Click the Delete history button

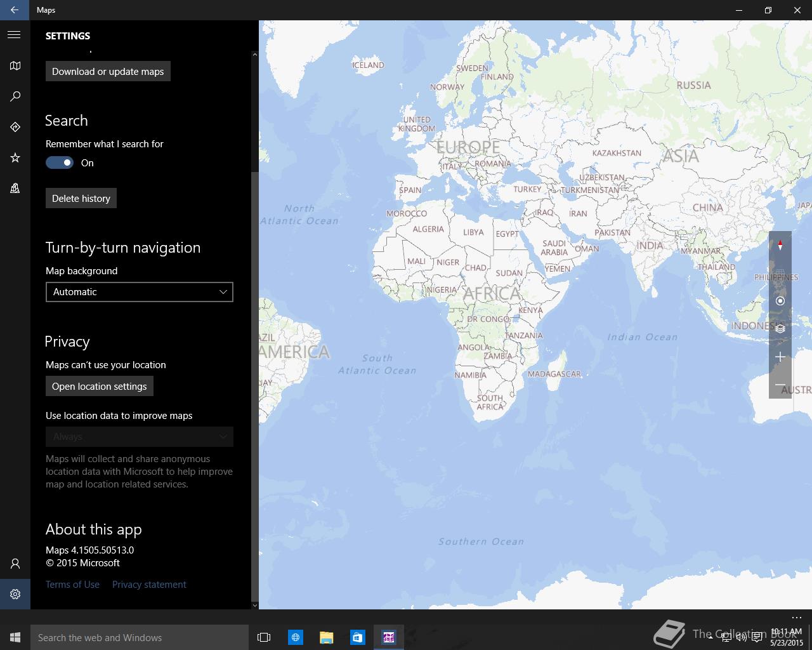click(81, 198)
